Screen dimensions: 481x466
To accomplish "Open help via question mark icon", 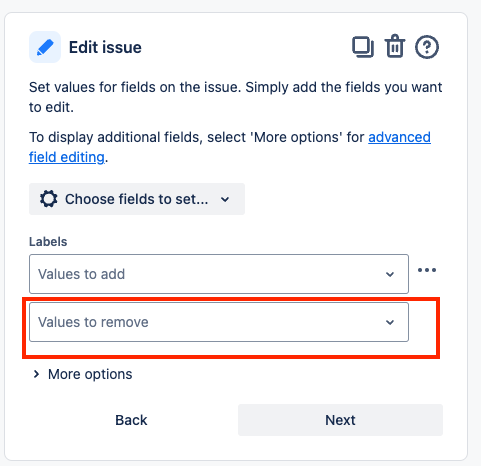I will pyautogui.click(x=427, y=47).
